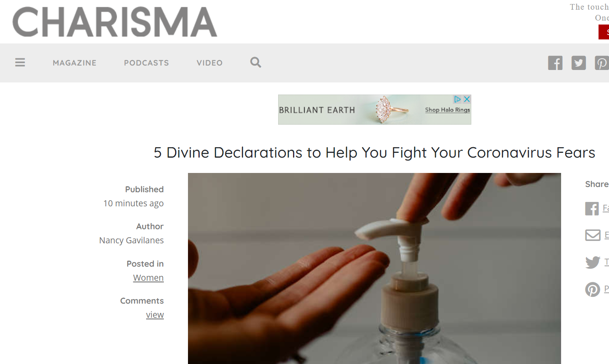
Task: Open the Video menu item
Action: coord(210,63)
